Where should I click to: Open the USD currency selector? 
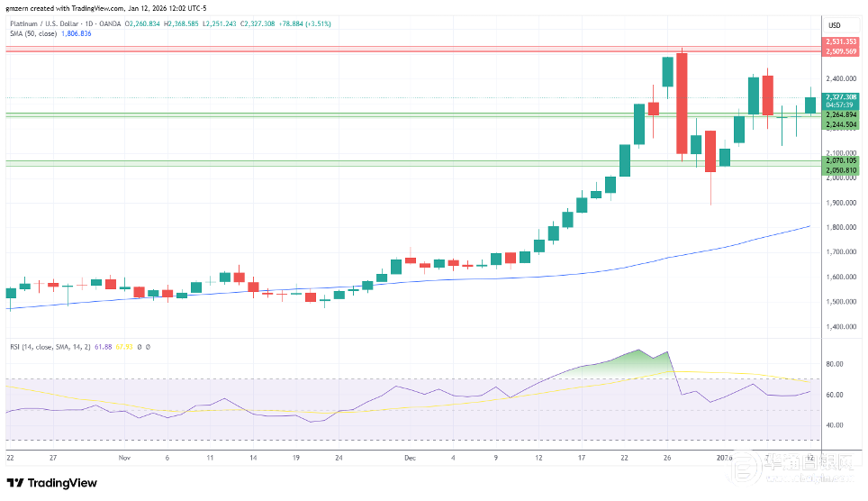(x=834, y=25)
